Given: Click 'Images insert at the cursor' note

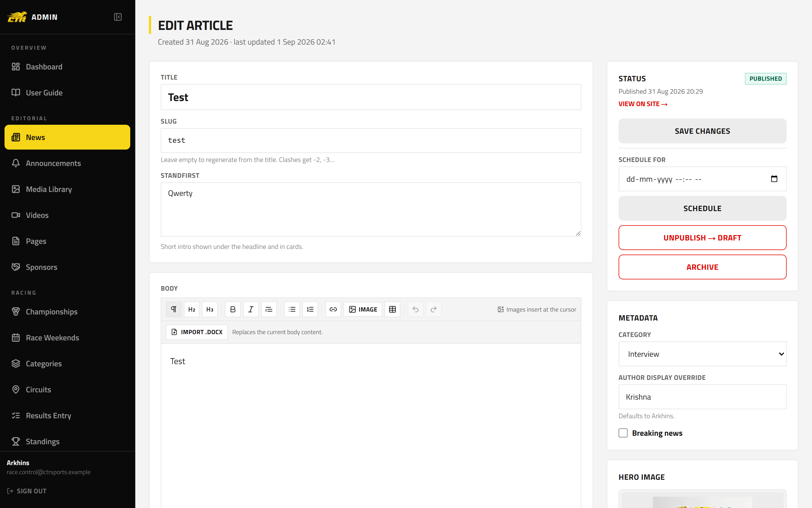Looking at the screenshot, I should coord(537,309).
